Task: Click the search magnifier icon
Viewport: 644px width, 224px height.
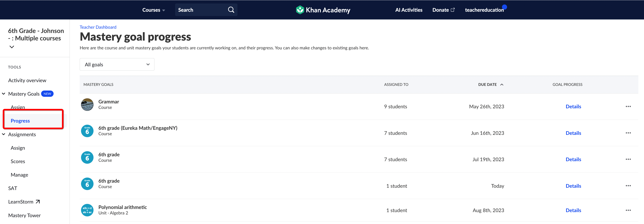Action: point(231,10)
